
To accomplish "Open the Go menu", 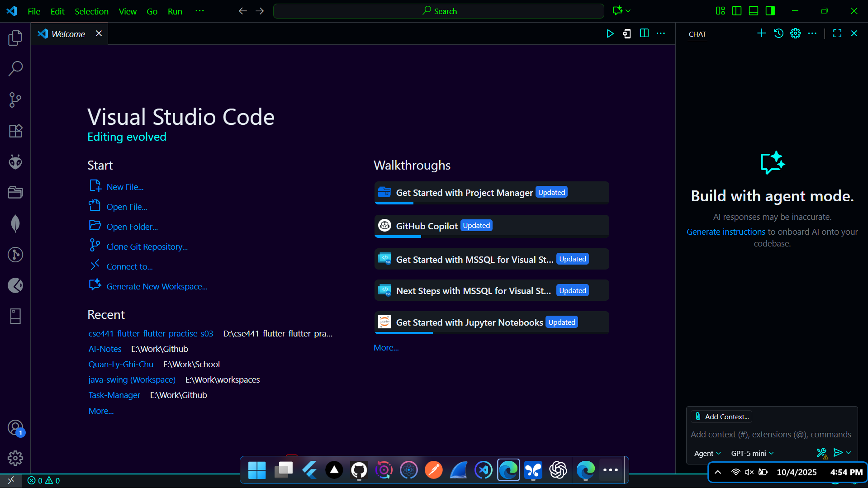I will click(152, 11).
